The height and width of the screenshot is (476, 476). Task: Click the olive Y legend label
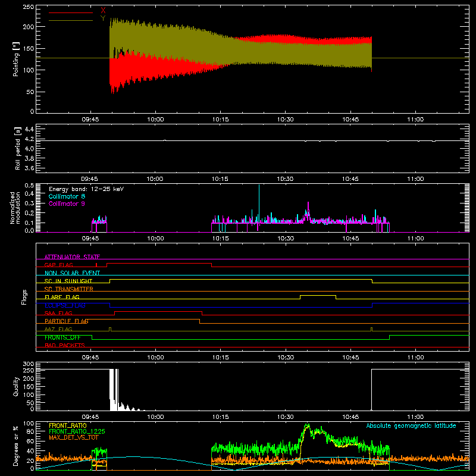(x=103, y=18)
